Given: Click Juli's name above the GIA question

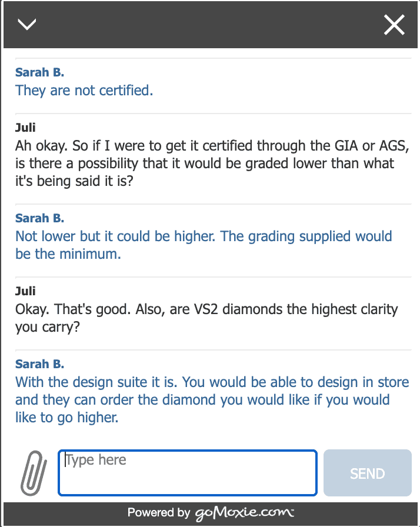Looking at the screenshot, I should [25, 127].
